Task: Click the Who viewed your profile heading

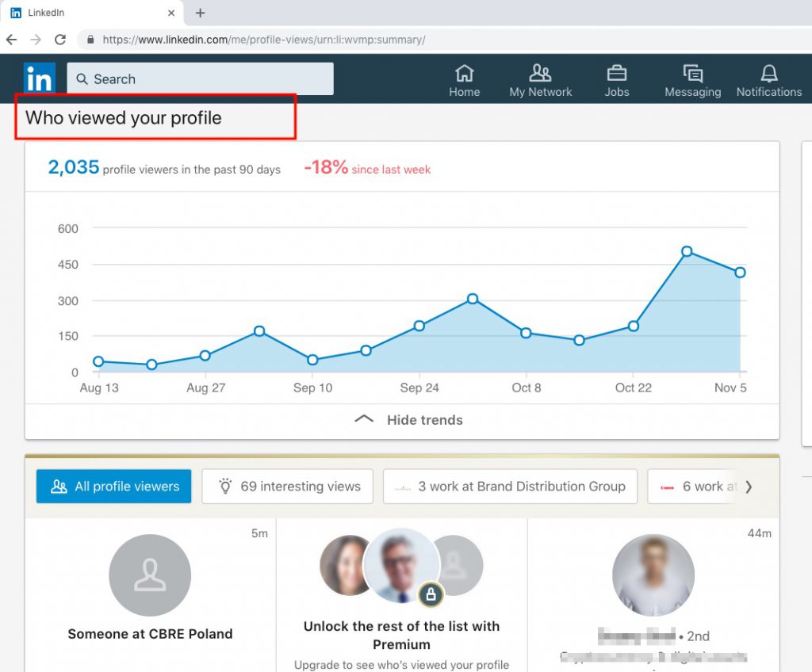Action: tap(123, 117)
